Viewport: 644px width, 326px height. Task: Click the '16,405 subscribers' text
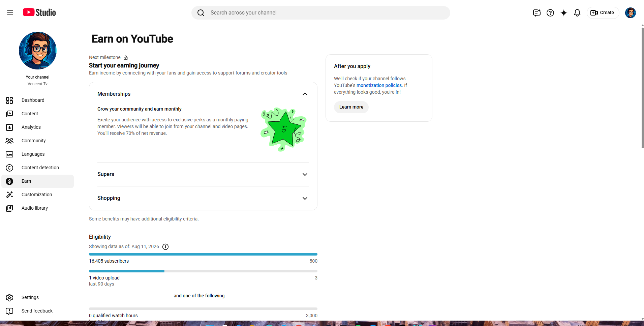[109, 261]
